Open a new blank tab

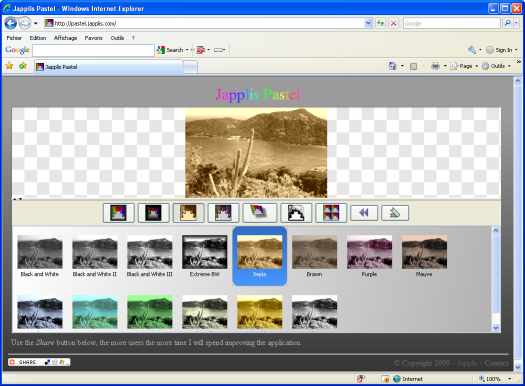click(191, 67)
